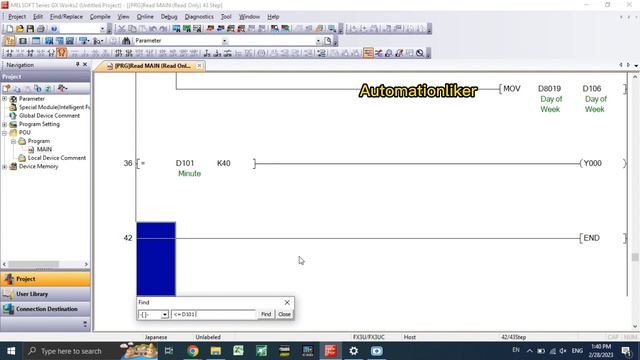This screenshot has width=640, height=360.
Task: Select MAIN program in tree
Action: click(x=44, y=149)
